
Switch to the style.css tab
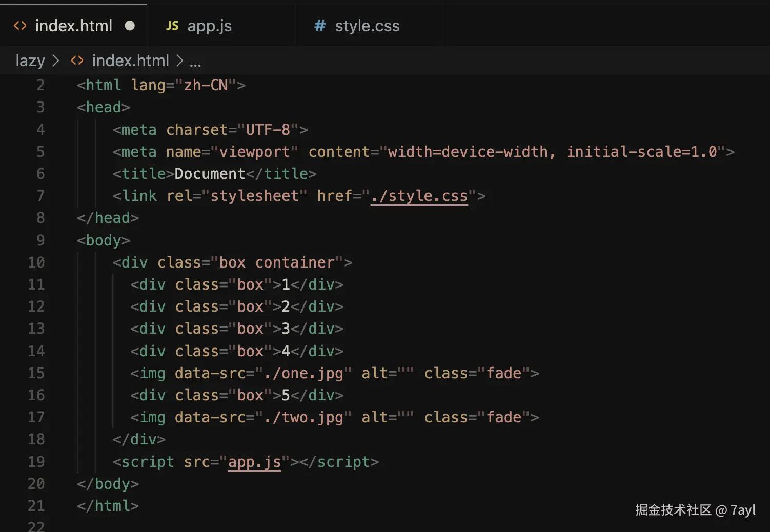(367, 26)
